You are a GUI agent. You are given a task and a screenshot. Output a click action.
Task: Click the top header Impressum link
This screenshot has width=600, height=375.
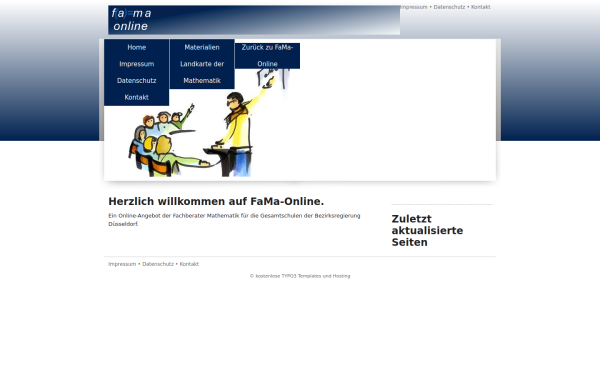pos(413,7)
